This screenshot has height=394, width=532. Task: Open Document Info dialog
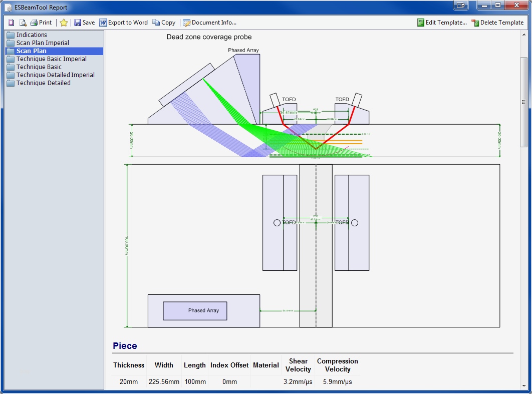[x=210, y=23]
